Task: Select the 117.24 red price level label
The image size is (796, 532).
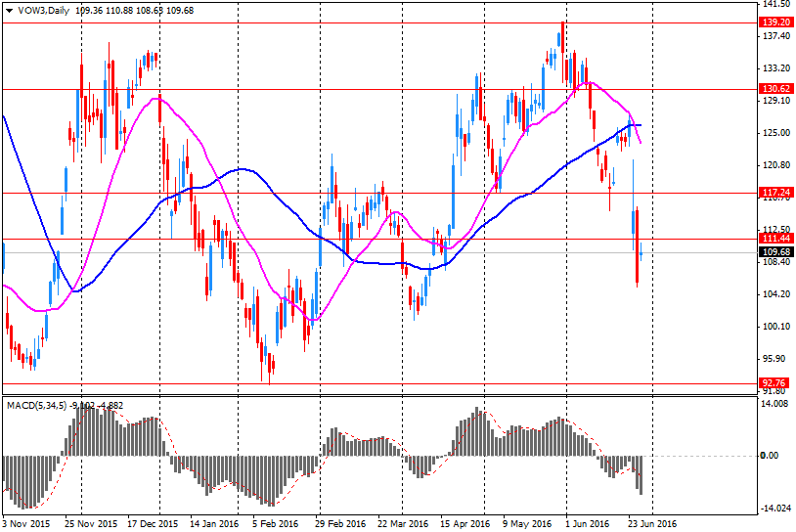Action: click(776, 193)
